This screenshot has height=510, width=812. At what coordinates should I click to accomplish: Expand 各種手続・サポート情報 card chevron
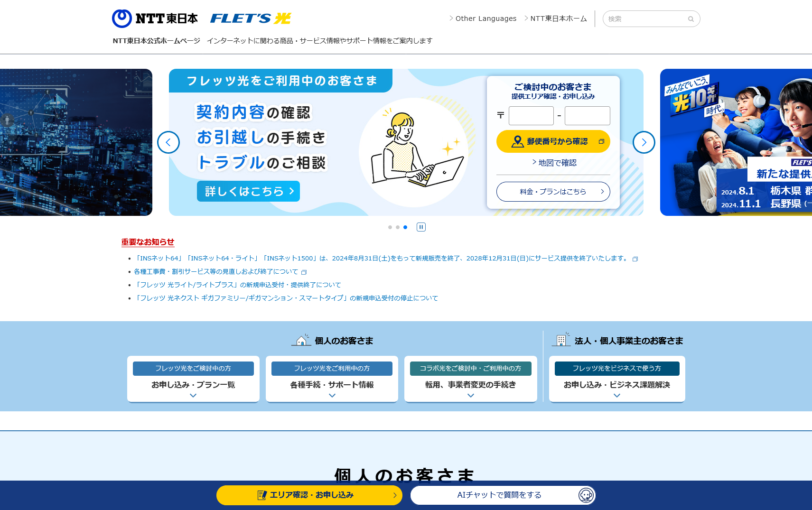[x=332, y=395]
